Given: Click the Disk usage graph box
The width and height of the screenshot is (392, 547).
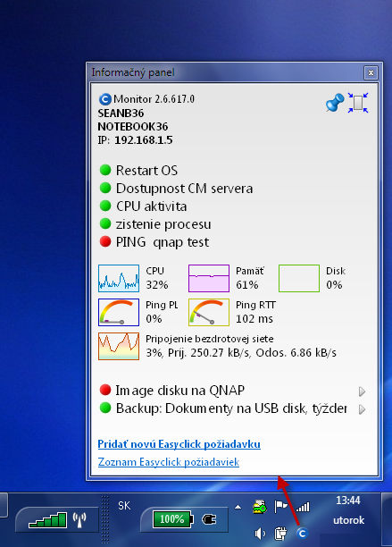Looking at the screenshot, I should pos(299,278).
